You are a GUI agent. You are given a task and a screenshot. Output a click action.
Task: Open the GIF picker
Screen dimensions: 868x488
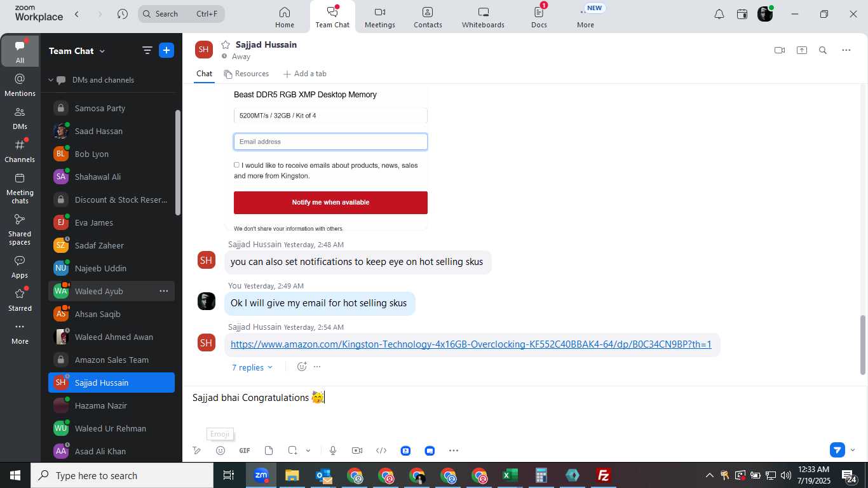click(245, 451)
